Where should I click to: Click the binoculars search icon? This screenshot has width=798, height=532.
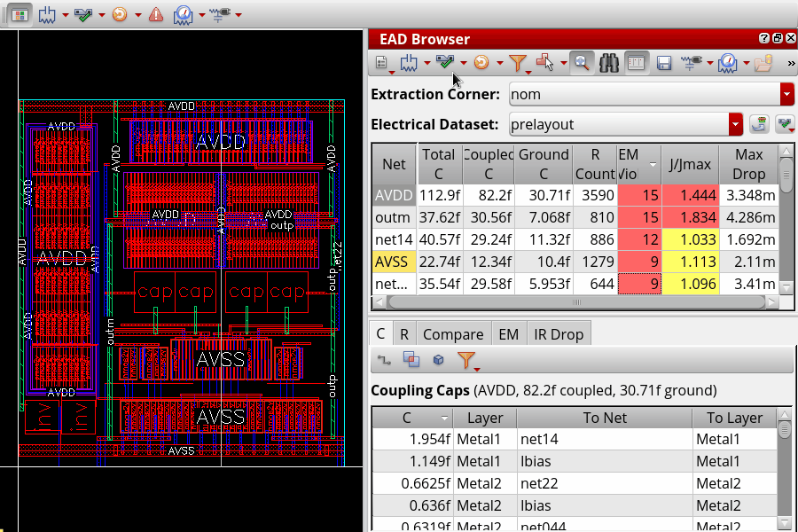point(608,63)
